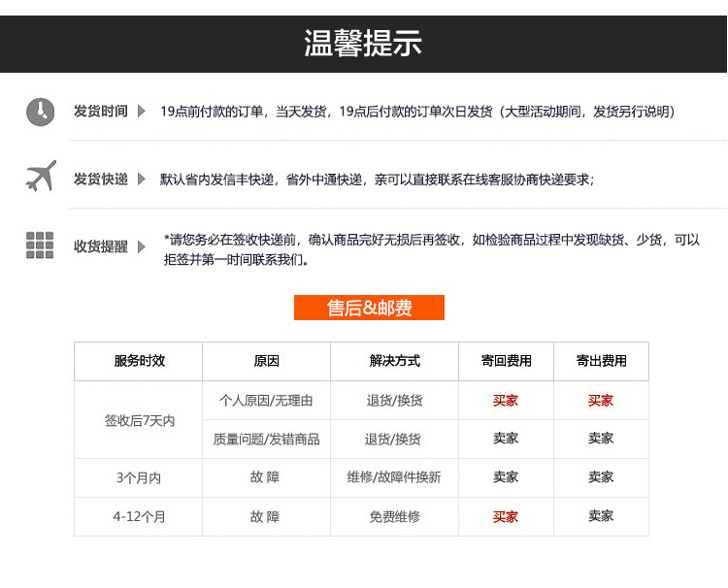The height and width of the screenshot is (588, 728).
Task: Click the clock icon beside 发货时间
Action: tap(40, 112)
